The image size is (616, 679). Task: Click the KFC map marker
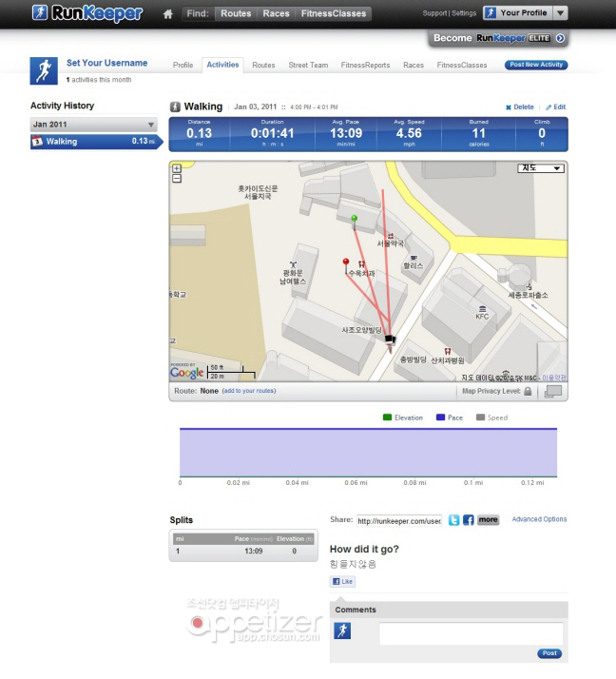pyautogui.click(x=482, y=309)
